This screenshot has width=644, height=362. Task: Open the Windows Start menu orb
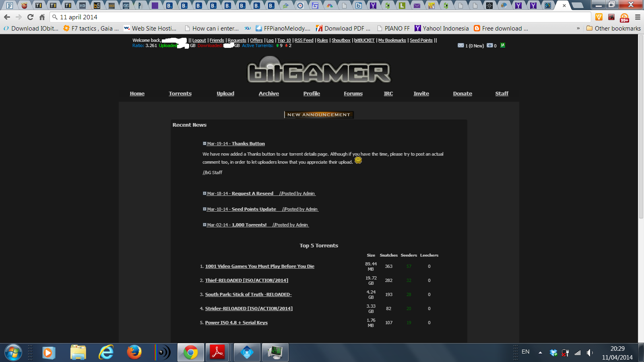pyautogui.click(x=13, y=353)
